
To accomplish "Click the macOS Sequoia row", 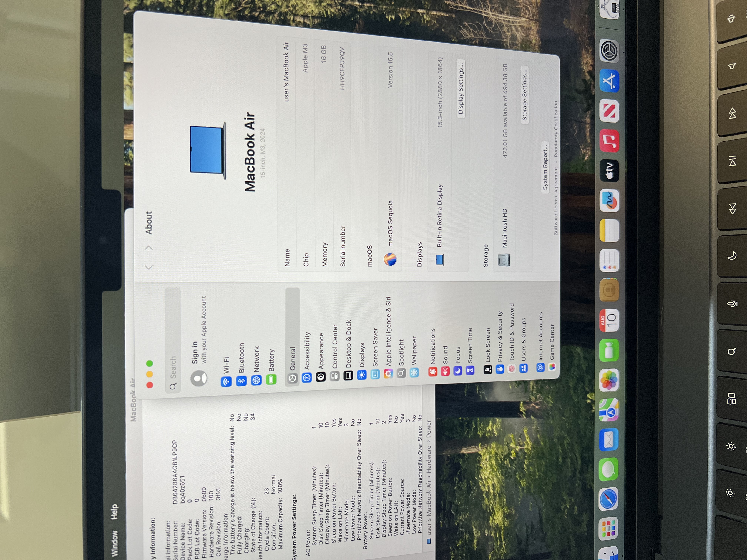I will pyautogui.click(x=390, y=159).
